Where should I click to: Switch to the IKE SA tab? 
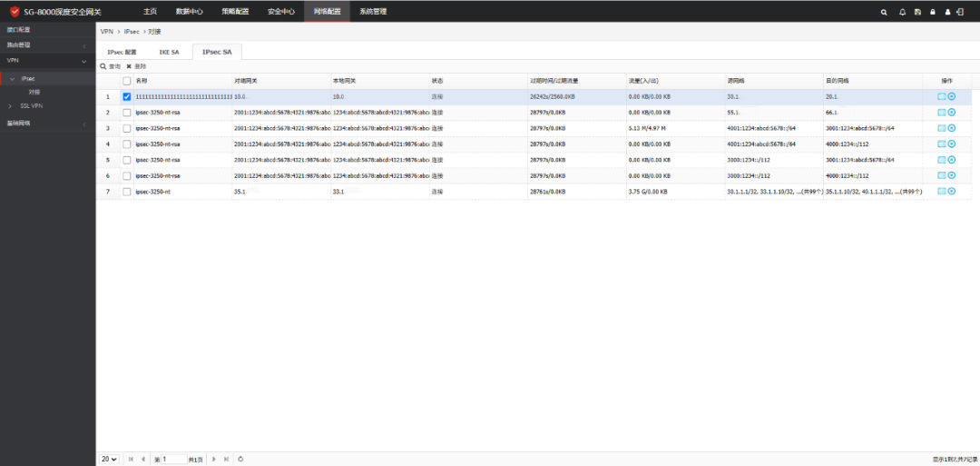pyautogui.click(x=169, y=53)
